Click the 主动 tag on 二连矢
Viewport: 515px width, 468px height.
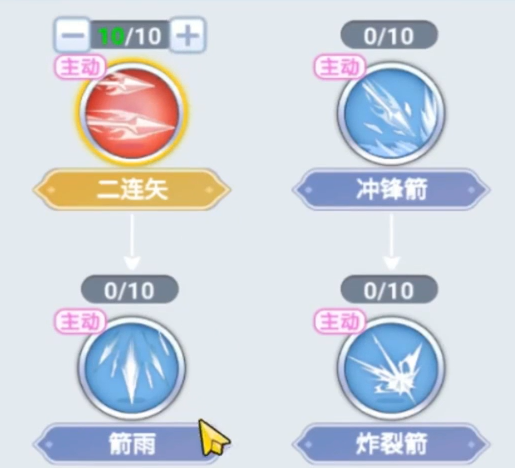(x=81, y=68)
